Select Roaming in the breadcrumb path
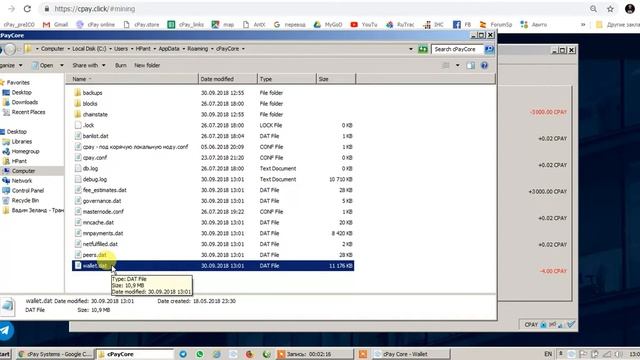This screenshot has height=360, width=640. 198,49
